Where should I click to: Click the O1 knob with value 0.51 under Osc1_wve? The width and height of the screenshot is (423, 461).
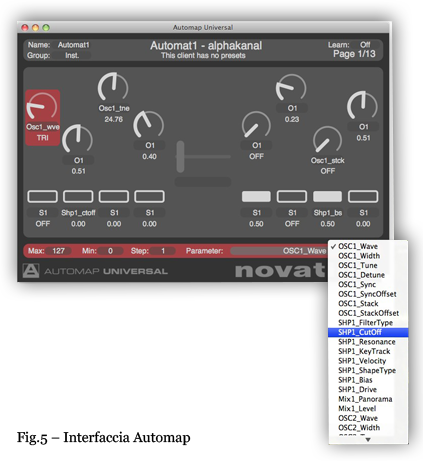coord(78,139)
